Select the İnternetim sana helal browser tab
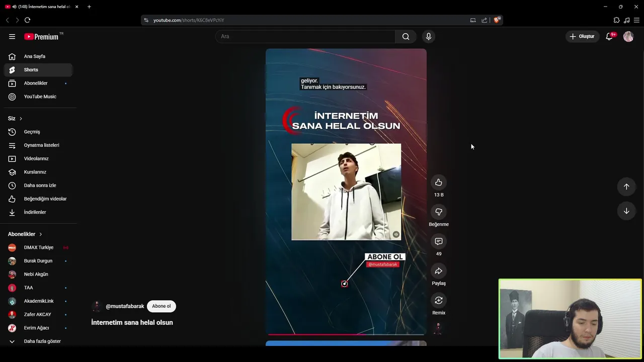The image size is (644, 362). pos(43,7)
